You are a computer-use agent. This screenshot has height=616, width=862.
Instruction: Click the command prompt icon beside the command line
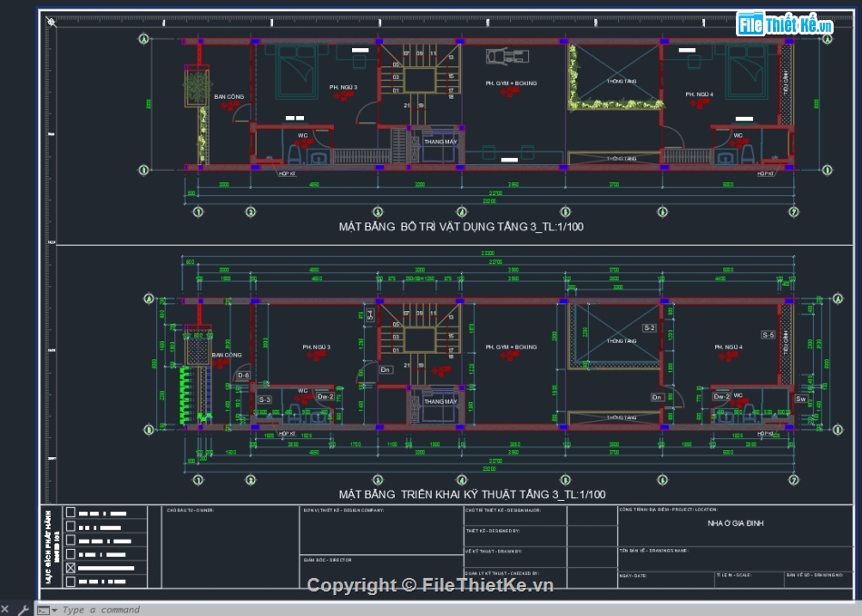tap(44, 609)
